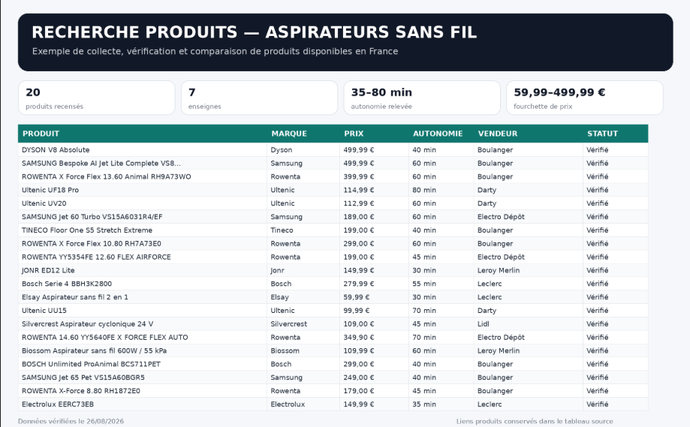Click the fourchette de prix card
Viewport: 690px width, 427px height.
[585, 98]
